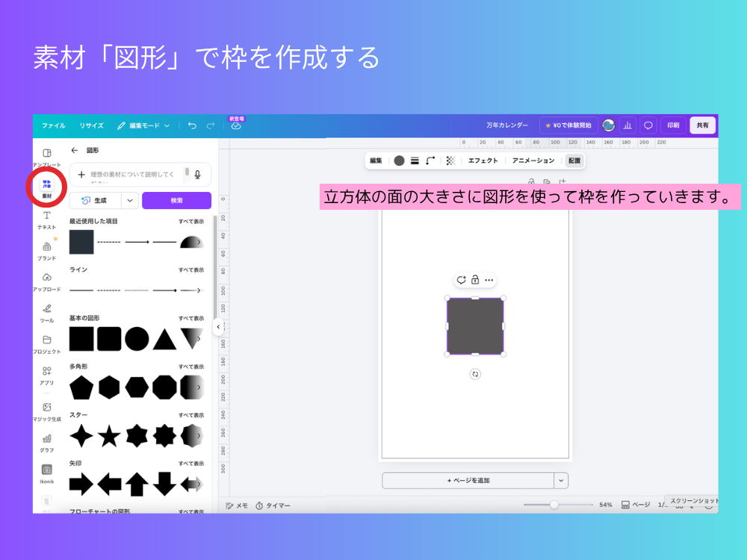Open the アプリ apps panel
Viewport: 747px width, 560px height.
click(46, 376)
